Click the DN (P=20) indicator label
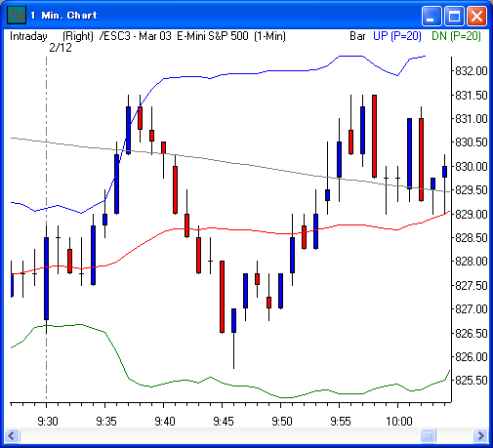 click(456, 36)
